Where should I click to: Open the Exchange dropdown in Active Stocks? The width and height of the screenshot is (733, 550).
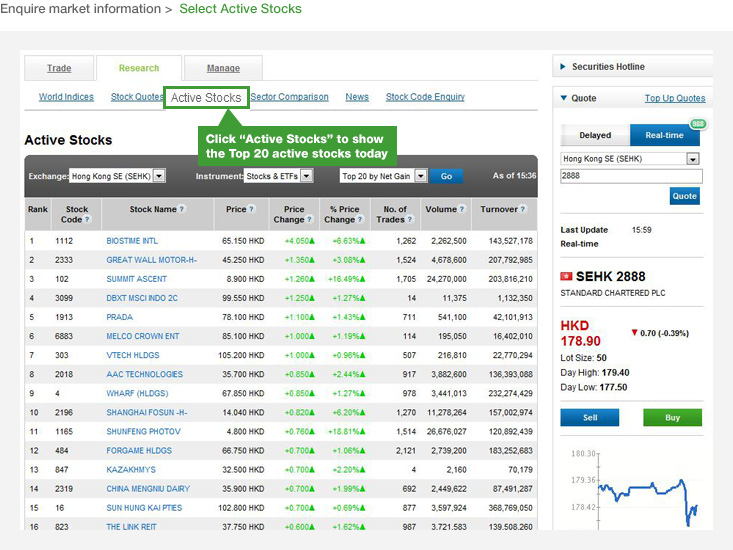[159, 176]
